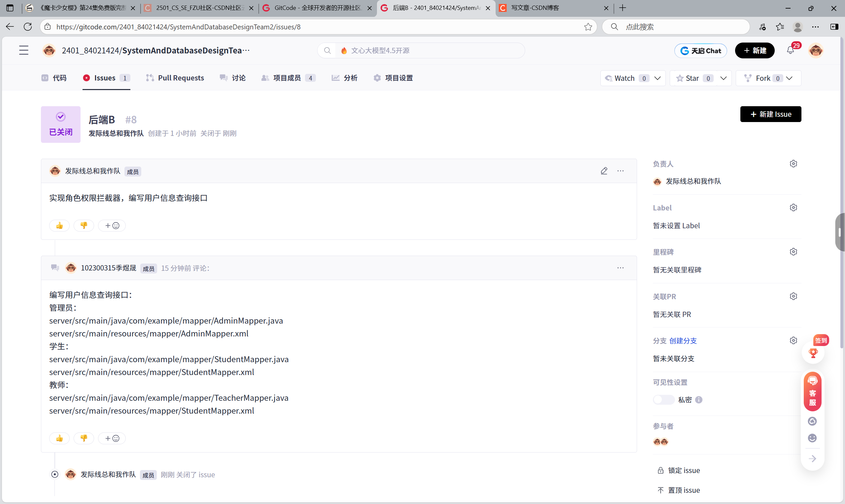Bookmark this page with the star icon
The width and height of the screenshot is (845, 504).
(588, 27)
